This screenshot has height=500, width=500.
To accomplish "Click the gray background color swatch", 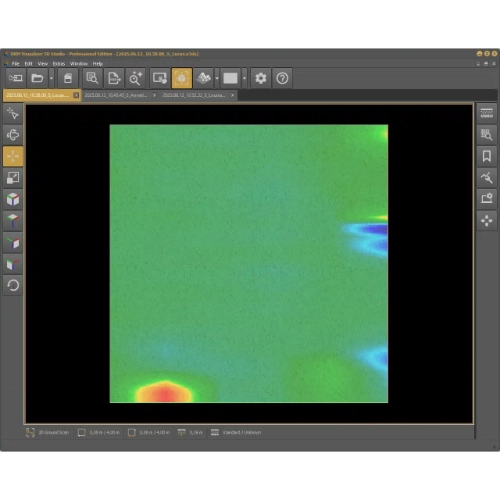I will click(x=230, y=78).
